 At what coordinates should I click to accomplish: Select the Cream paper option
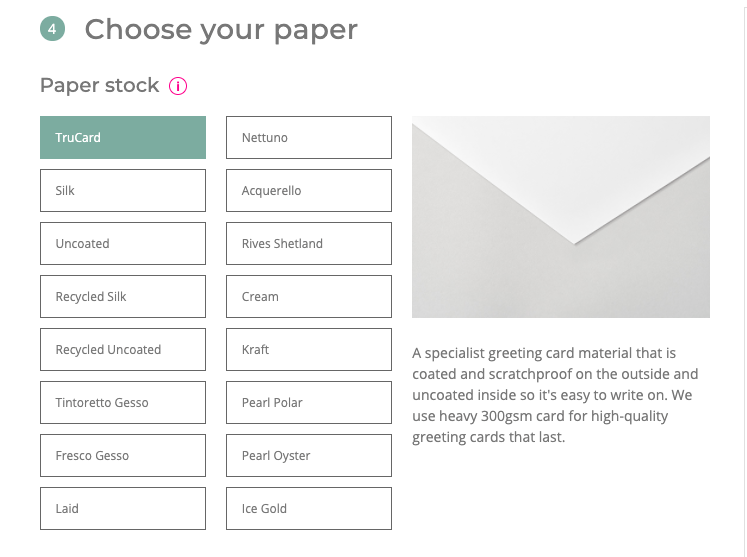tap(309, 296)
